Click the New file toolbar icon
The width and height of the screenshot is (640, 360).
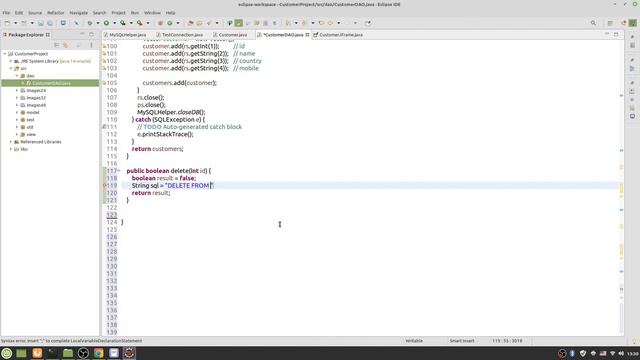[7, 23]
